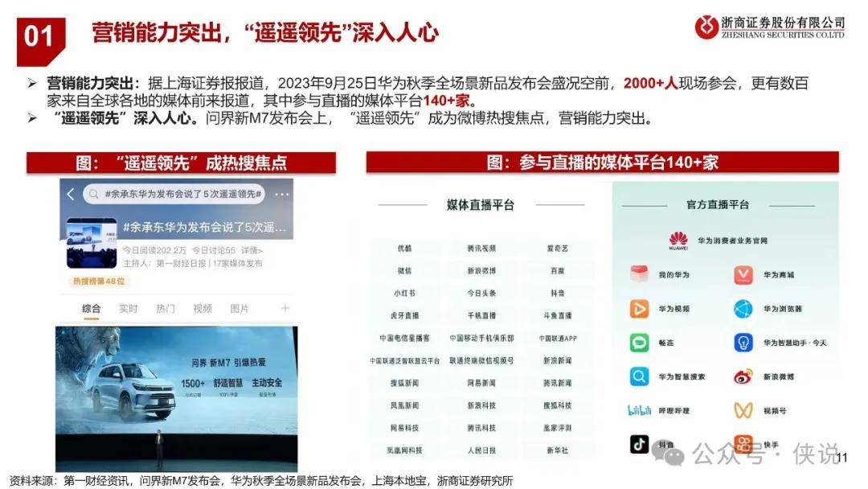This screenshot has height=489, width=868.
Task: Click 新华社 in media platform list
Action: [x=558, y=450]
